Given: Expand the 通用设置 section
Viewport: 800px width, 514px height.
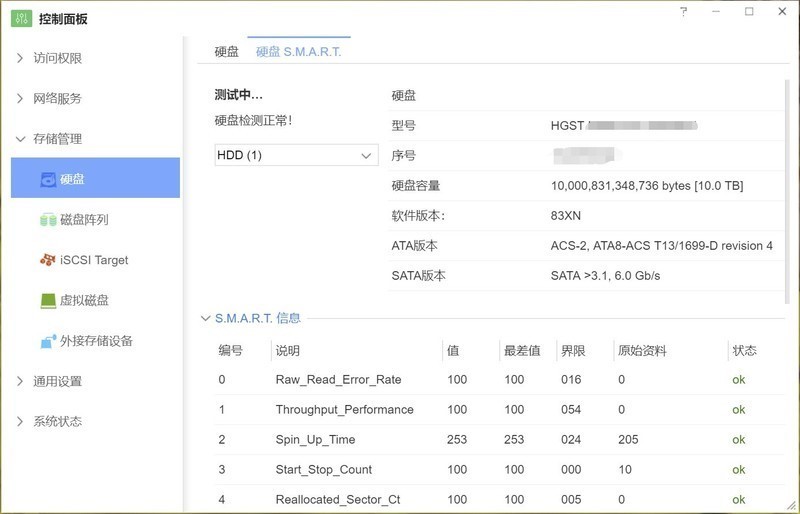Looking at the screenshot, I should [x=20, y=381].
